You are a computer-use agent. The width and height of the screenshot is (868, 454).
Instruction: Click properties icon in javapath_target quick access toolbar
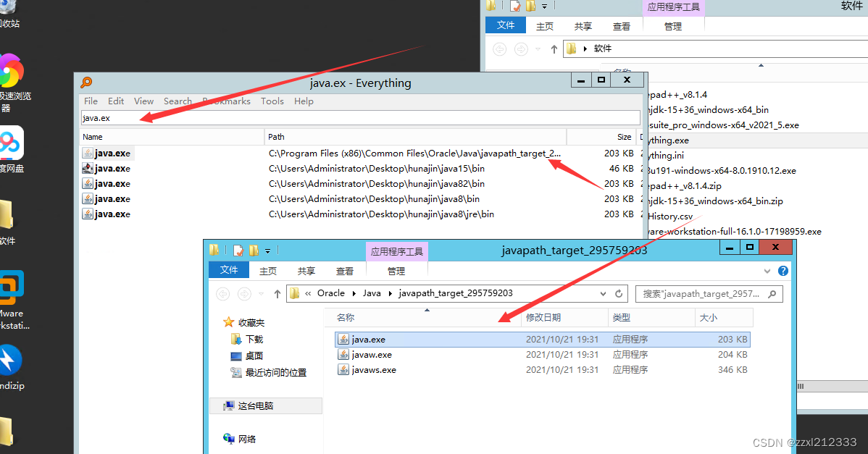(238, 251)
